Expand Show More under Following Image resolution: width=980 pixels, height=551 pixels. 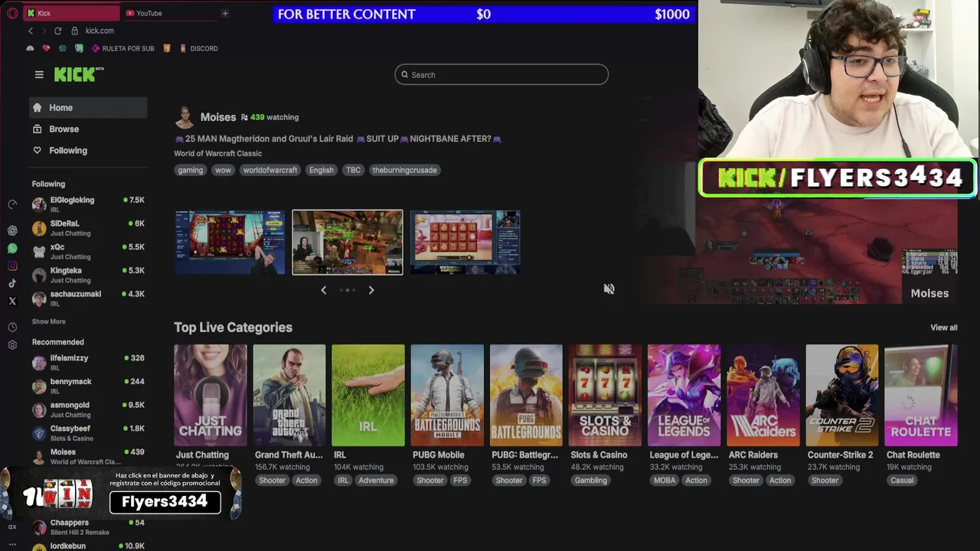[48, 321]
